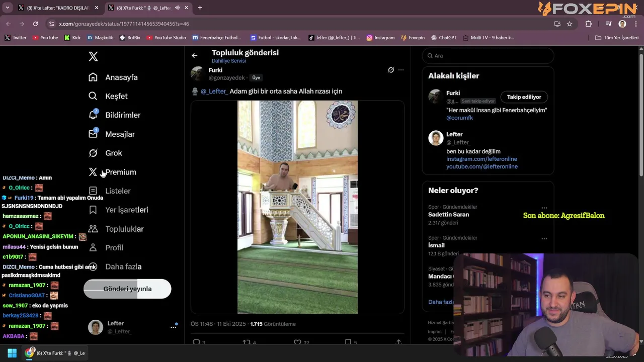This screenshot has width=644, height=362.
Task: Open the YouTube bookmark
Action: (45, 38)
